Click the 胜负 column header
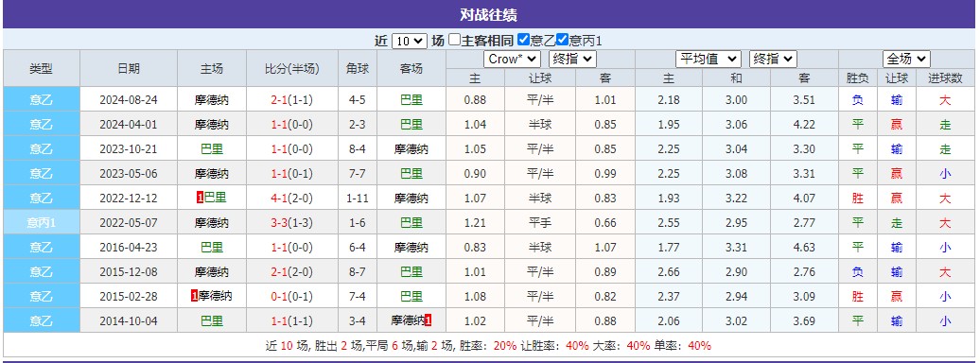Image resolution: width=980 pixels, height=363 pixels. click(x=857, y=78)
